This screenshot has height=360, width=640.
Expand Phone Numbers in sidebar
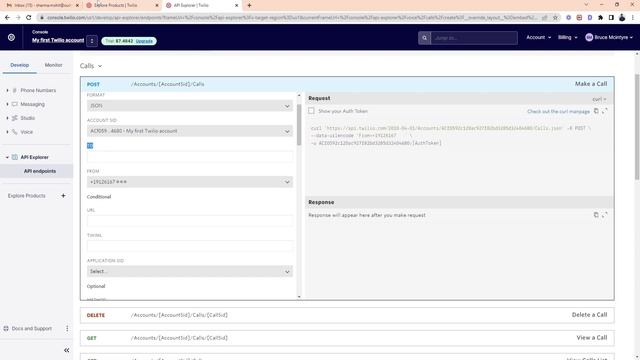[x=7, y=90]
